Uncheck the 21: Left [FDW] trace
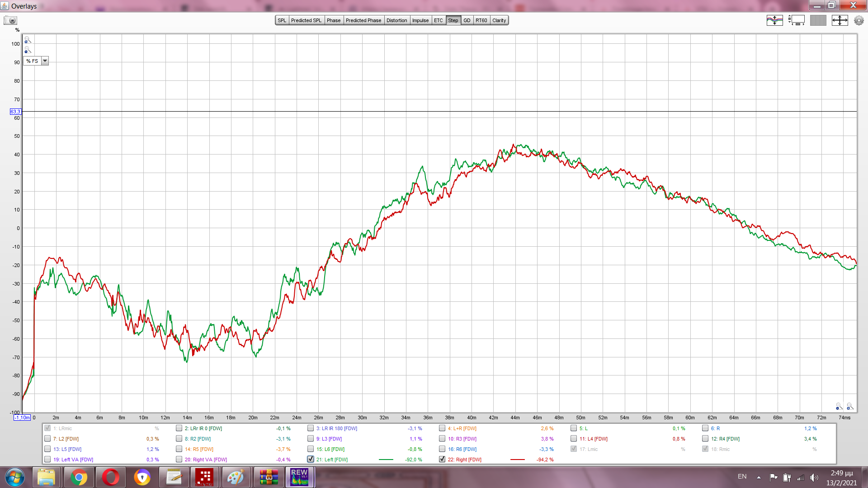The image size is (868, 488). [x=311, y=459]
